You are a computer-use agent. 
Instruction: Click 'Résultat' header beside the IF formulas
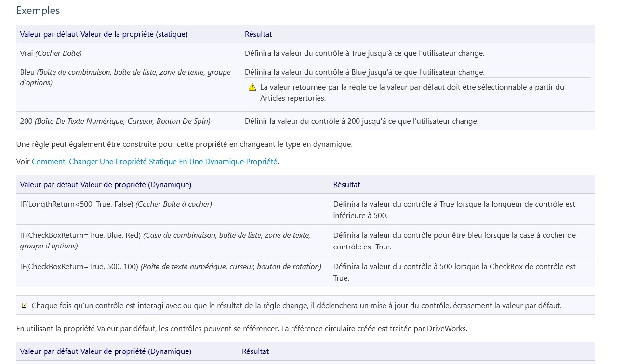click(x=346, y=185)
